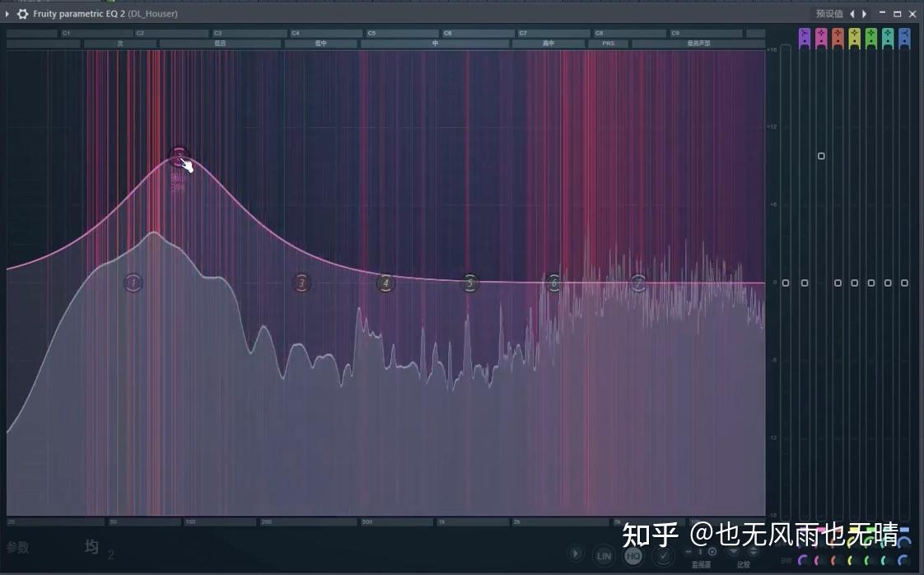Screen dimensions: 924x575
Task: Select band handle 3 on the EQ curve
Action: 301,283
